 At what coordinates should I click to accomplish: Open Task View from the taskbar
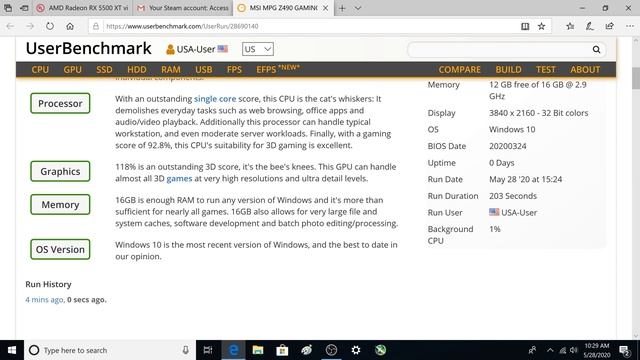208,350
